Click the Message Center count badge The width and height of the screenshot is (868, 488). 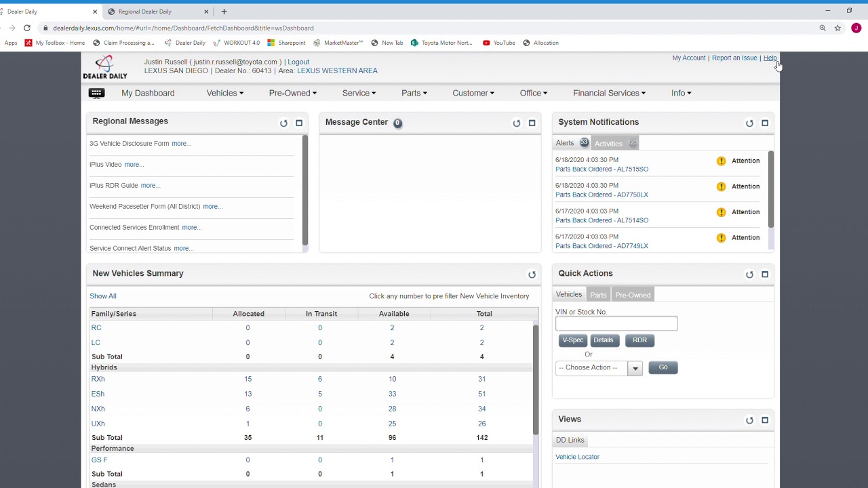click(397, 123)
